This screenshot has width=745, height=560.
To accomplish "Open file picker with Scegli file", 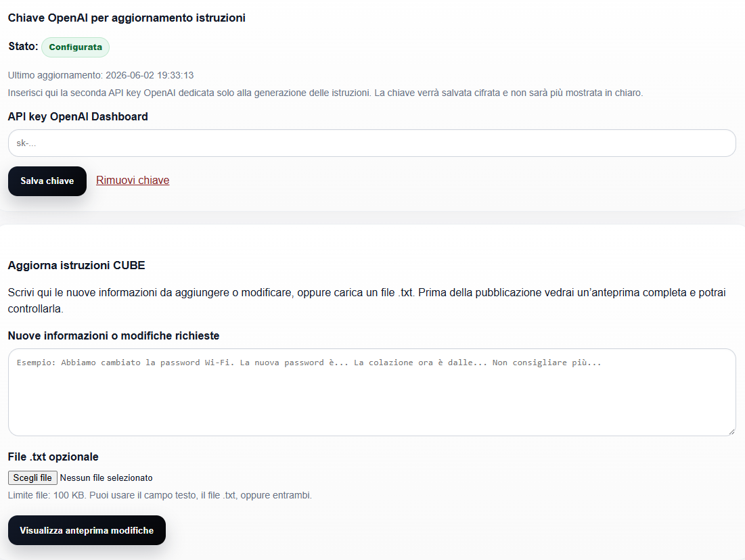I will (32, 478).
